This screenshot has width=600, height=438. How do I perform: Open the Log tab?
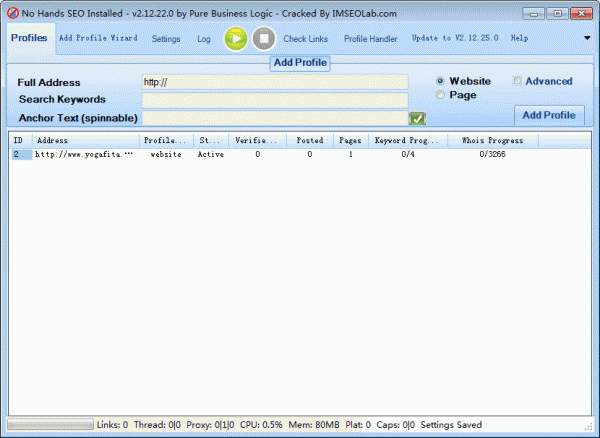pos(204,39)
